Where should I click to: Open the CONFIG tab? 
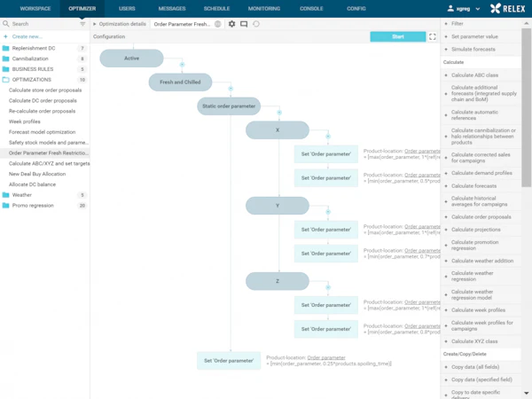pos(356,9)
